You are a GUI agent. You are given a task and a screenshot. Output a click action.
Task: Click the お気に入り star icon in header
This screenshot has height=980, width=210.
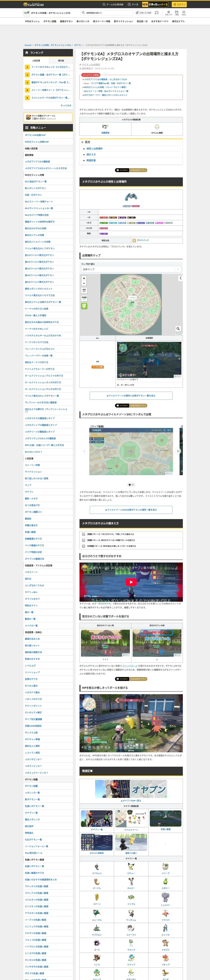pos(168,13)
